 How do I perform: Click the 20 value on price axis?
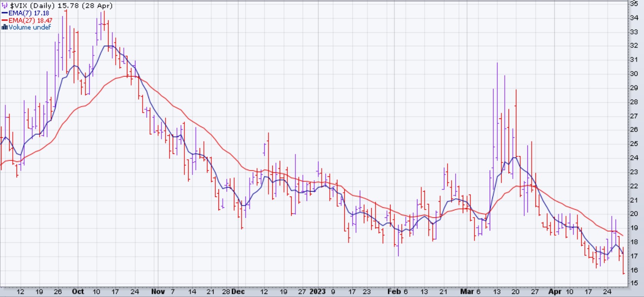[x=634, y=214]
